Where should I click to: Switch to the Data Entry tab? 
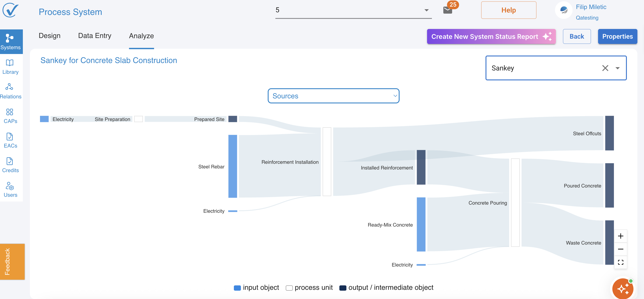coord(95,36)
